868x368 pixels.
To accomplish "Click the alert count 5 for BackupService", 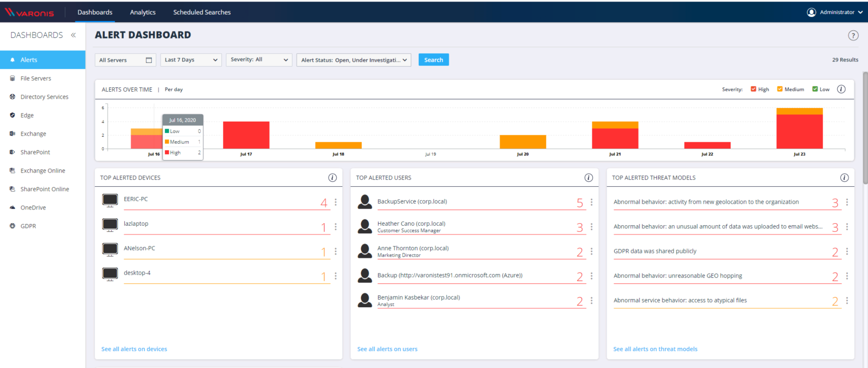I will [x=580, y=203].
